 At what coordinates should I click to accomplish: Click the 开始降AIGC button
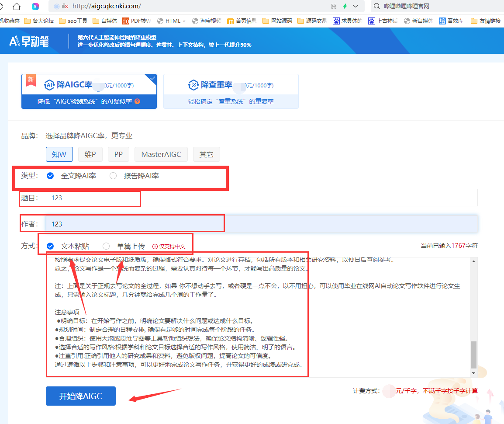pyautogui.click(x=81, y=396)
